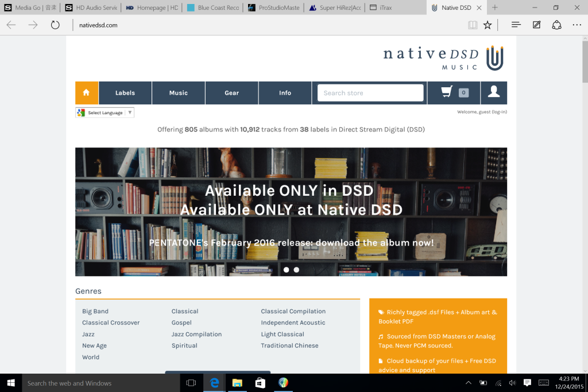
Task: Switch to the iTrax tab
Action: tap(396, 7)
